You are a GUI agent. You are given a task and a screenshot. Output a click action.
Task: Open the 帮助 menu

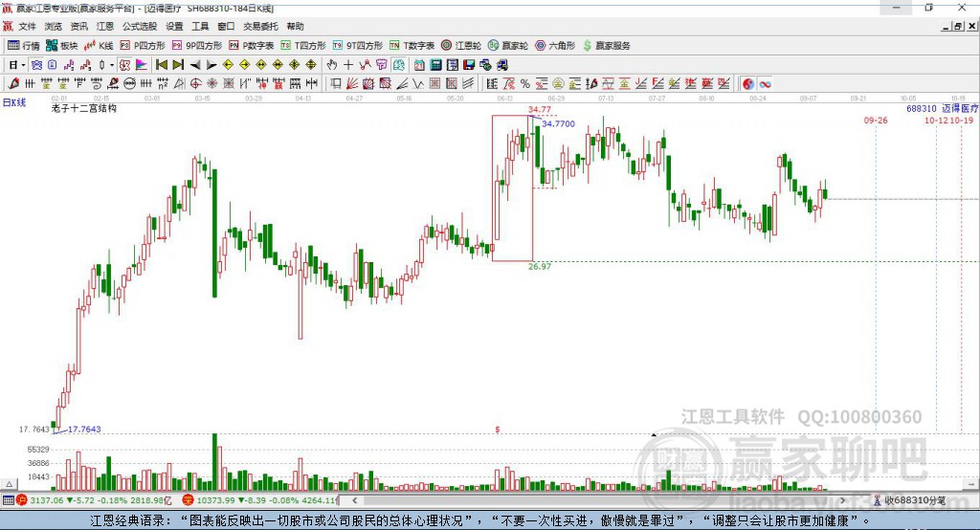coord(295,26)
